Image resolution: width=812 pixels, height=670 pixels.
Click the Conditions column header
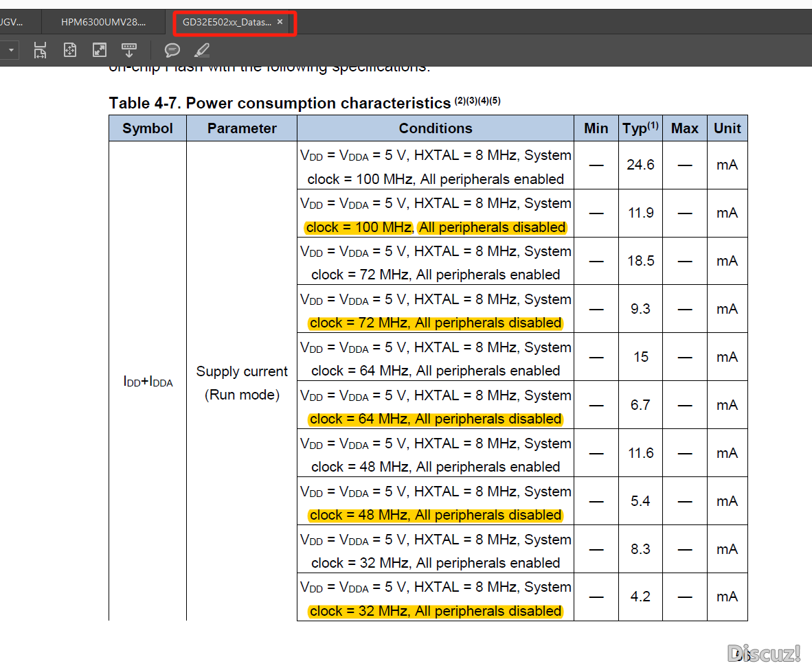436,128
